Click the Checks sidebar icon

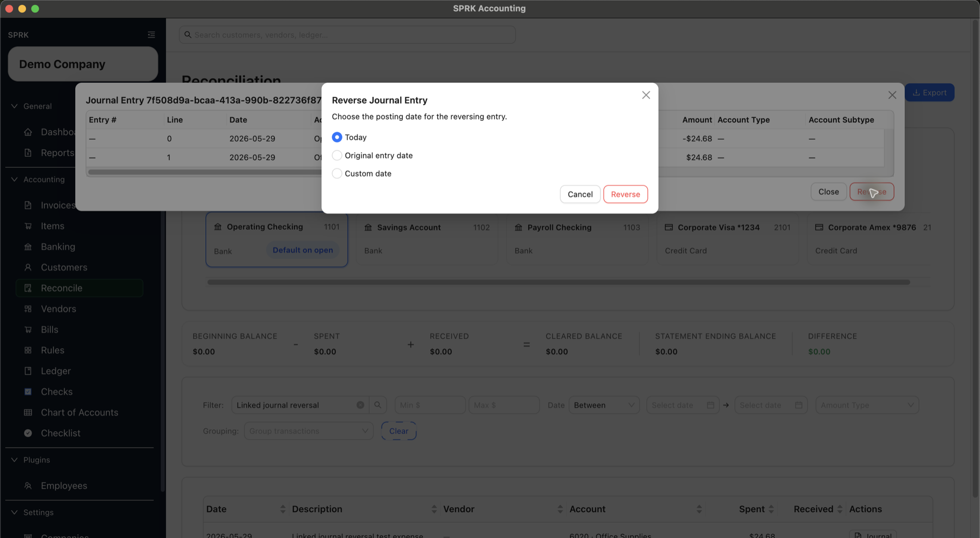(28, 392)
